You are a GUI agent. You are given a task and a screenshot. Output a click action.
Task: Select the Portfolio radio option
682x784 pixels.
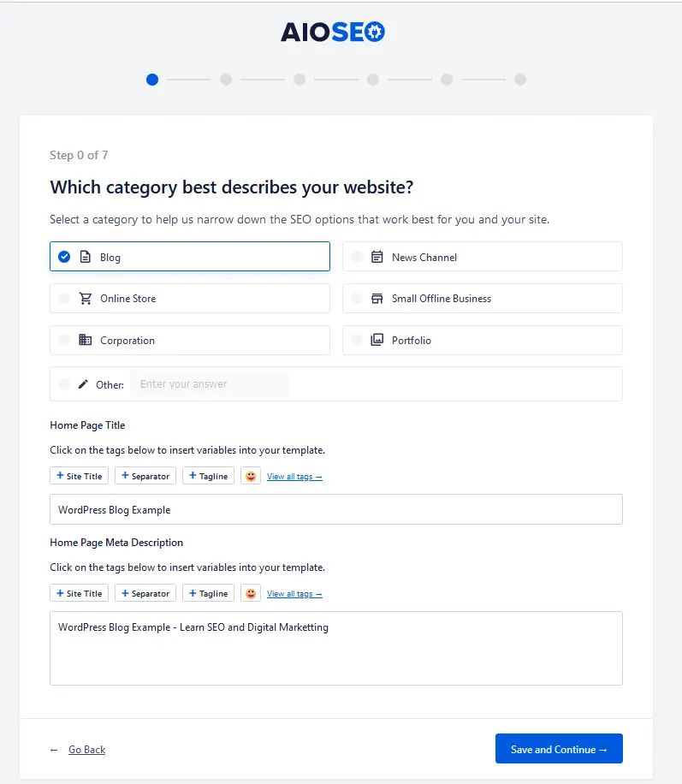click(357, 340)
